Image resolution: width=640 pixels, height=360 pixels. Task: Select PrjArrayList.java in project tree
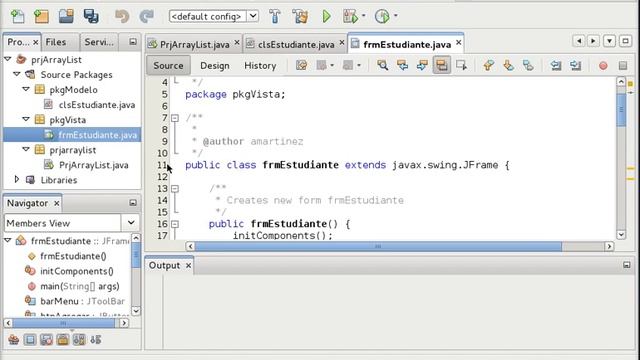[93, 165]
